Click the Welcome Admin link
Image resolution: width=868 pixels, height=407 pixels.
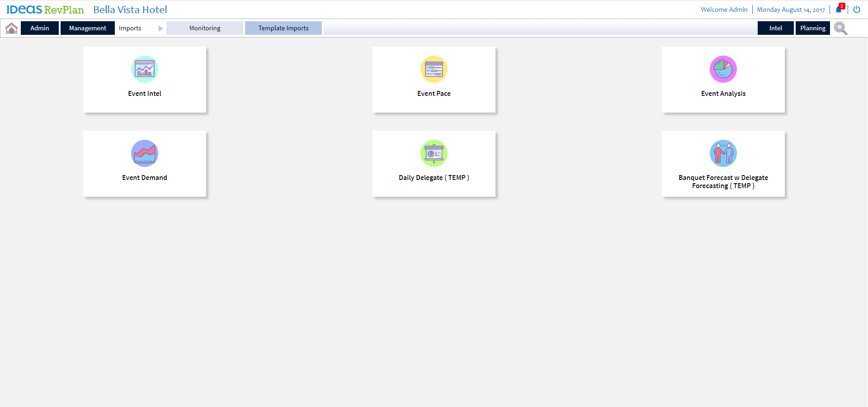724,9
